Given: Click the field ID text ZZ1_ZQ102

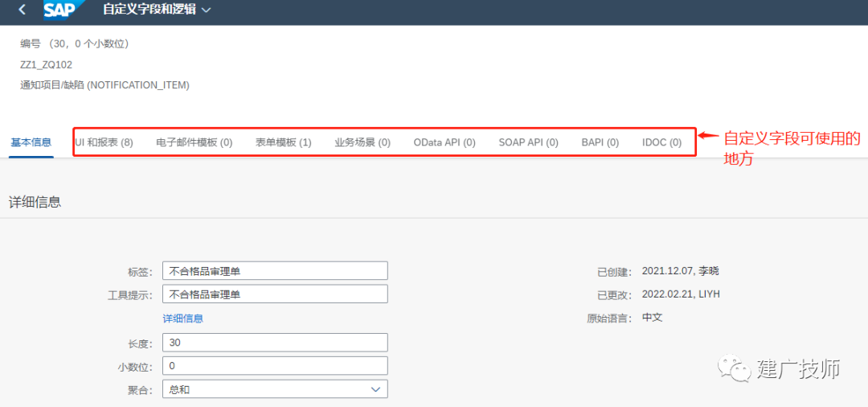Looking at the screenshot, I should (x=46, y=65).
